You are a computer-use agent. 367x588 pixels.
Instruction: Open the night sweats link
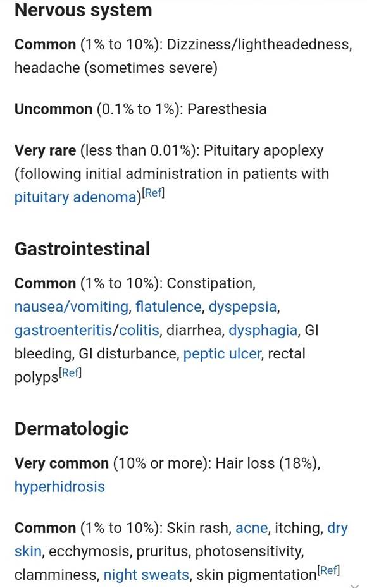146,575
